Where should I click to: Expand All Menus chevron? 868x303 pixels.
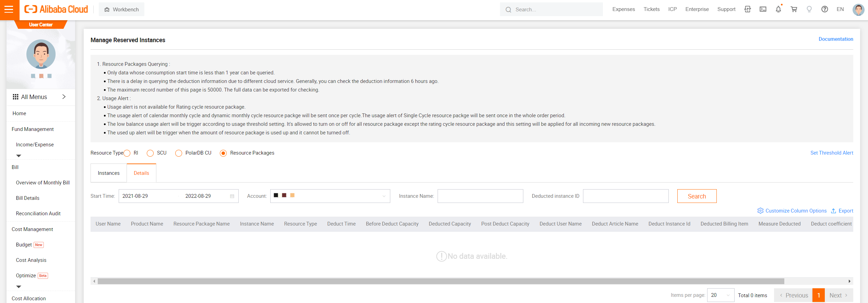tap(64, 97)
